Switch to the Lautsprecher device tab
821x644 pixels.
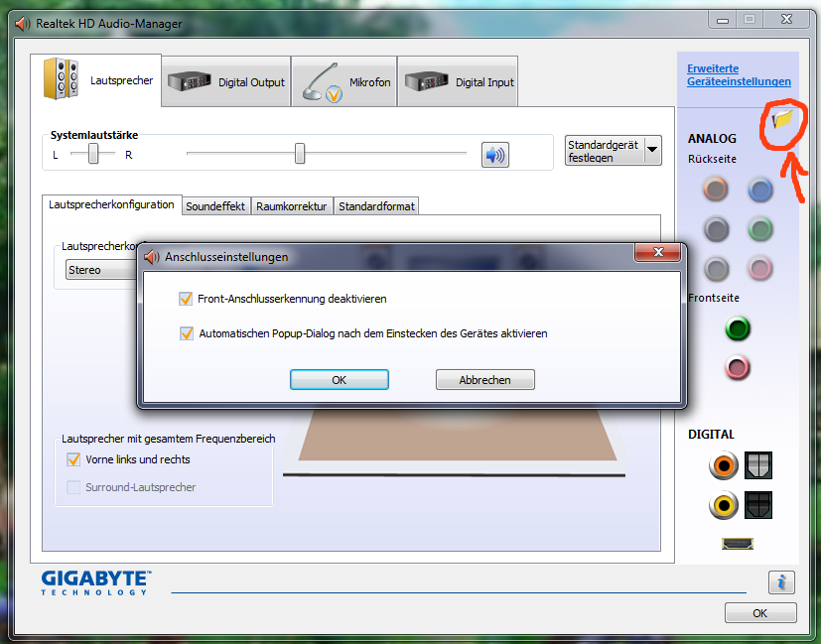96,80
